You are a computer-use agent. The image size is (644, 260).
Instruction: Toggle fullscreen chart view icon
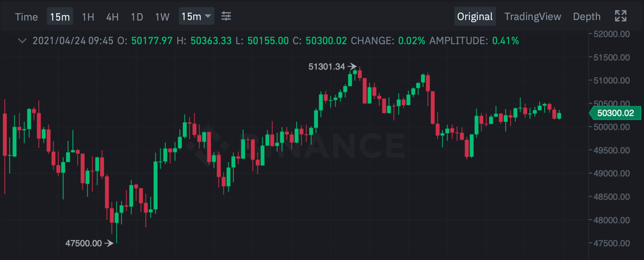[621, 16]
